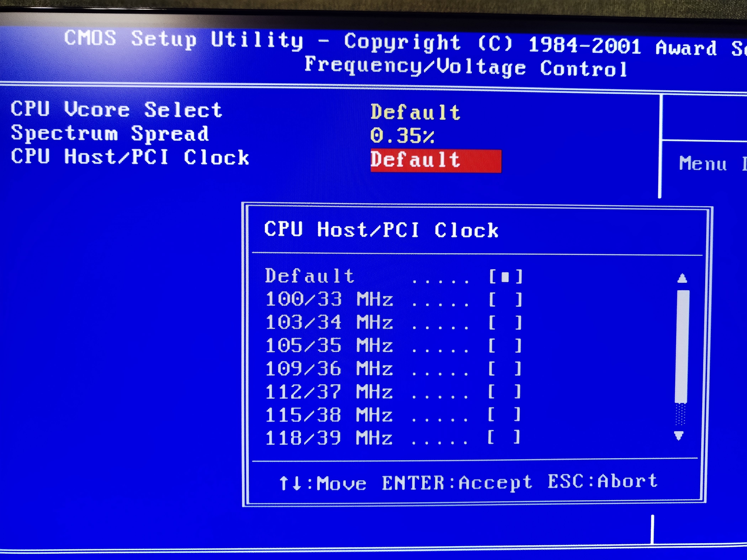747x560 pixels.
Task: Click the up/down Move hint text
Action: (x=322, y=483)
